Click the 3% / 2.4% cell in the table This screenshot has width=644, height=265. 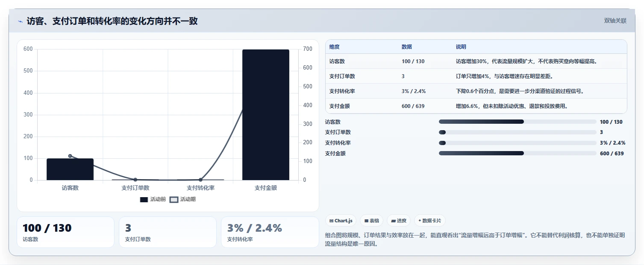pyautogui.click(x=414, y=91)
